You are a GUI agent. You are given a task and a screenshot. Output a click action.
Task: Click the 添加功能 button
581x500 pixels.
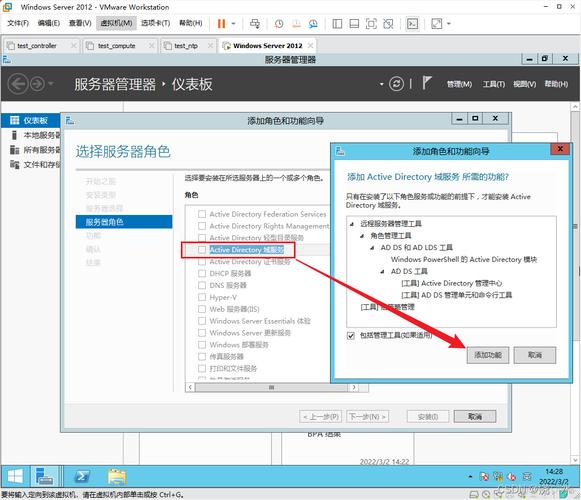point(488,355)
